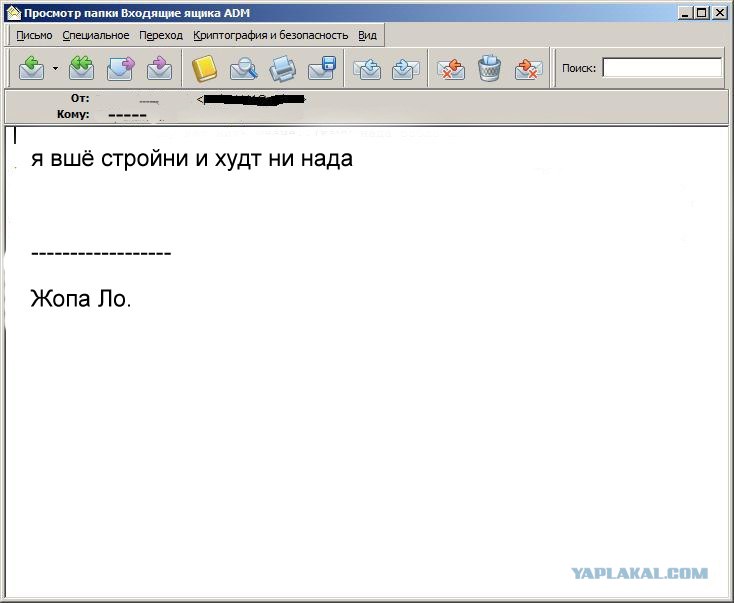
Task: Maximize the message viewer window
Action: (702, 13)
